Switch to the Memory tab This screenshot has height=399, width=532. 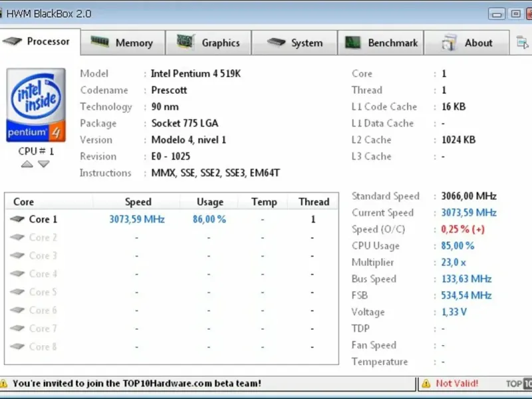click(x=123, y=43)
